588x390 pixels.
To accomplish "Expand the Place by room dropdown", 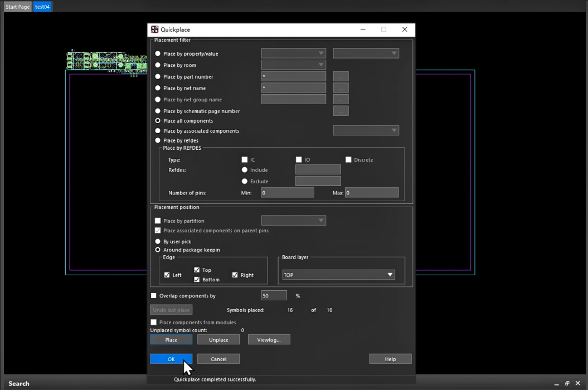I will pos(293,65).
